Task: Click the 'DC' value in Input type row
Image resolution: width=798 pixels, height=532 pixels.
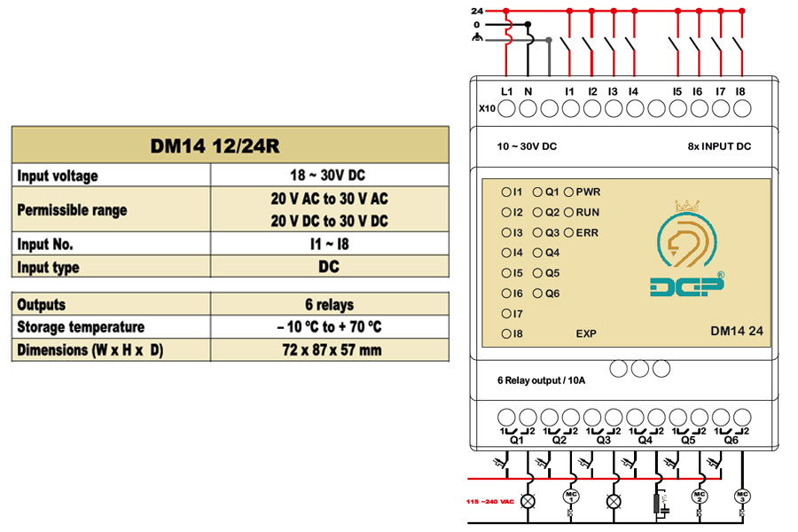Action: click(x=329, y=267)
